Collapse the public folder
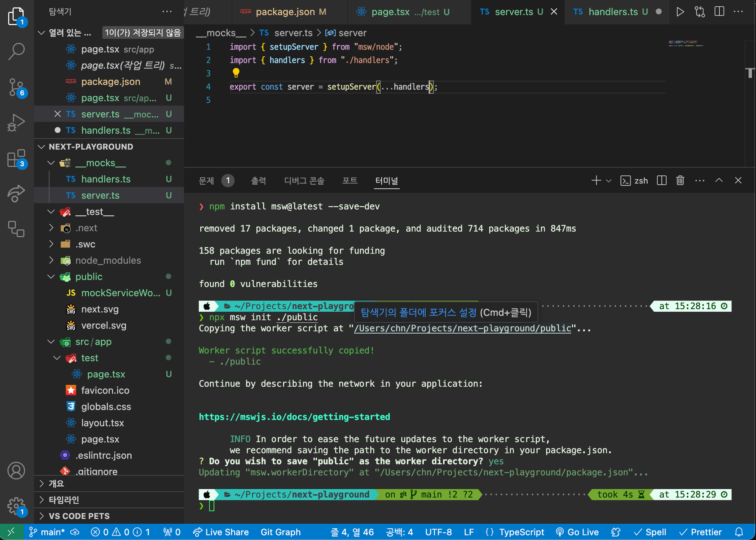The image size is (756, 540). pyautogui.click(x=51, y=277)
